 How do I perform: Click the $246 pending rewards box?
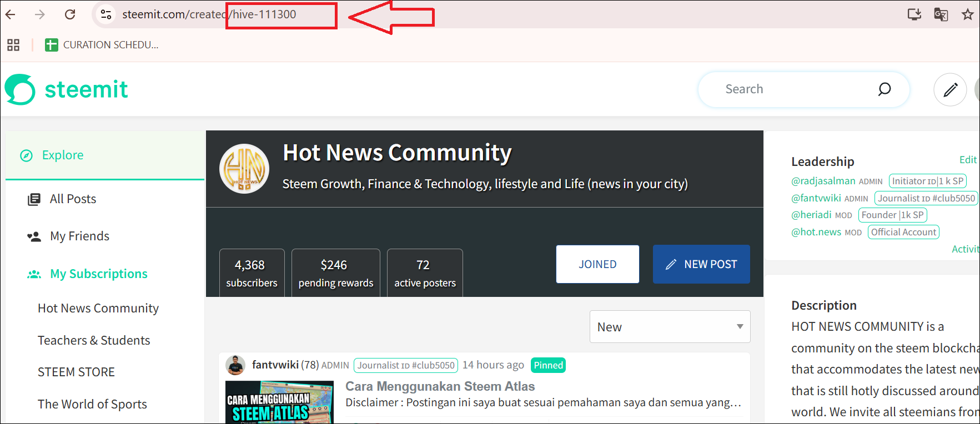coord(336,273)
